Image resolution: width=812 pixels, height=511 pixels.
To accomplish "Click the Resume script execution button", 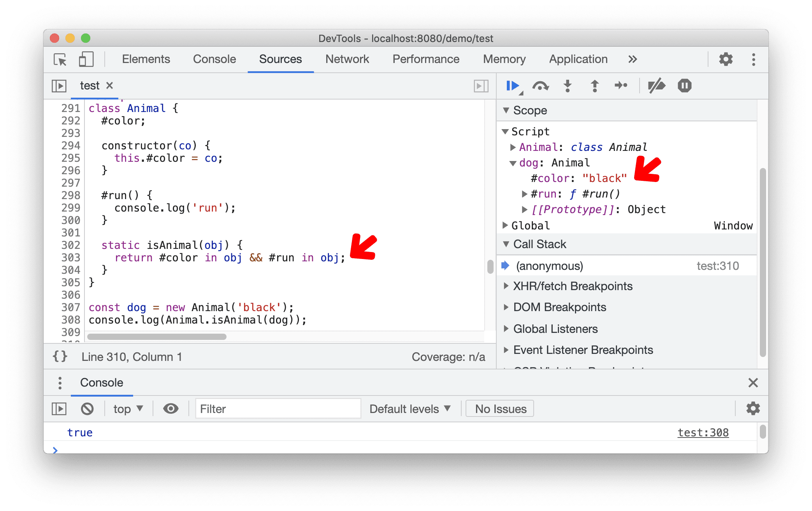I will (511, 86).
